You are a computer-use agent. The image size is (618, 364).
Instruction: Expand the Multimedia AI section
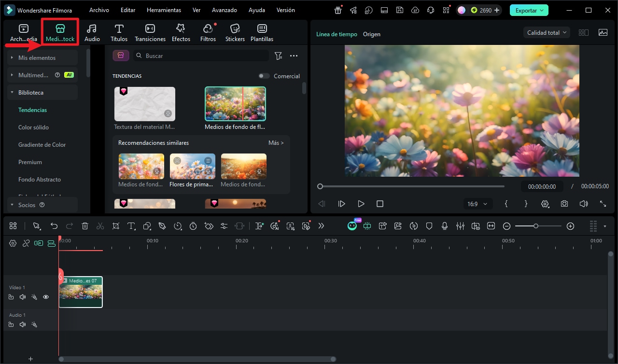coord(42,75)
